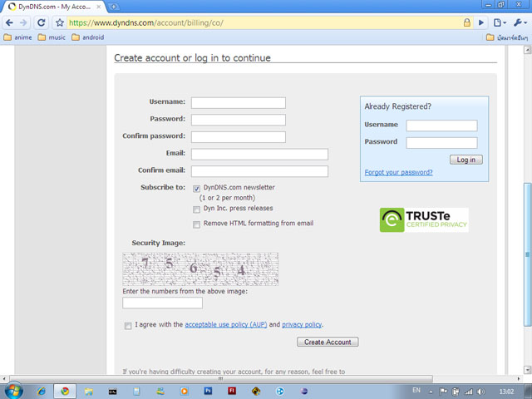The image size is (532, 399).
Task: Click the new account Username field
Action: click(239, 103)
